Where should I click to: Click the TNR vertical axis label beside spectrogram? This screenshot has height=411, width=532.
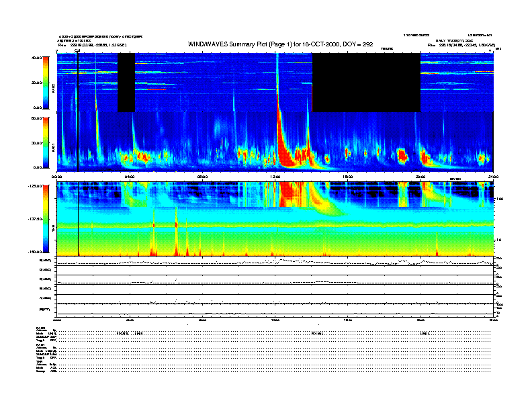53,230
